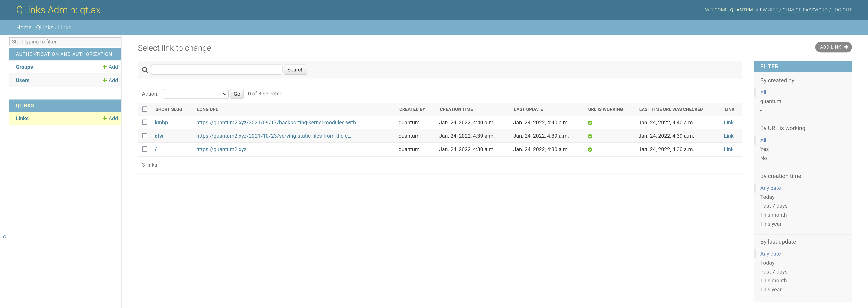Open the / short slug entry

pos(156,149)
